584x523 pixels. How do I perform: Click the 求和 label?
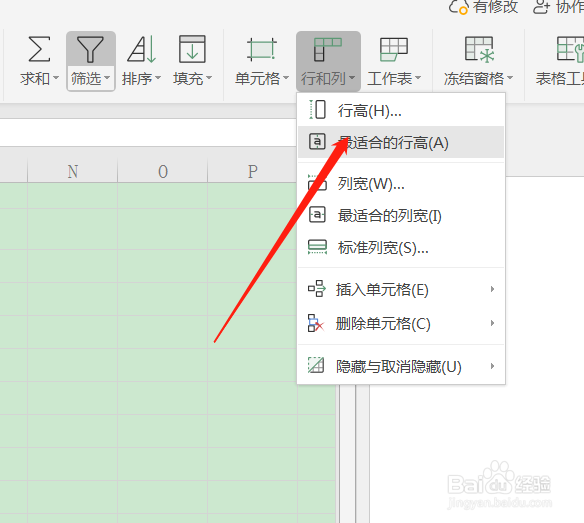[x=35, y=79]
